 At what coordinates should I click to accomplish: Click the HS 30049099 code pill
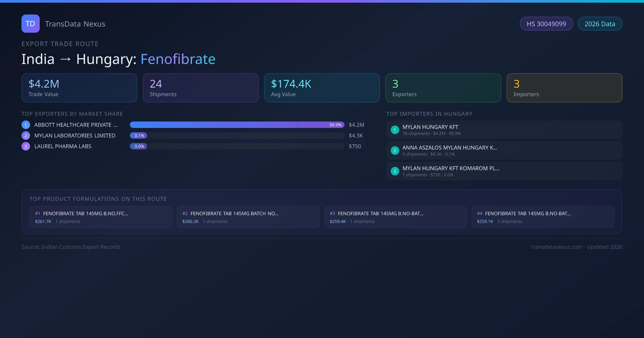pos(546,24)
